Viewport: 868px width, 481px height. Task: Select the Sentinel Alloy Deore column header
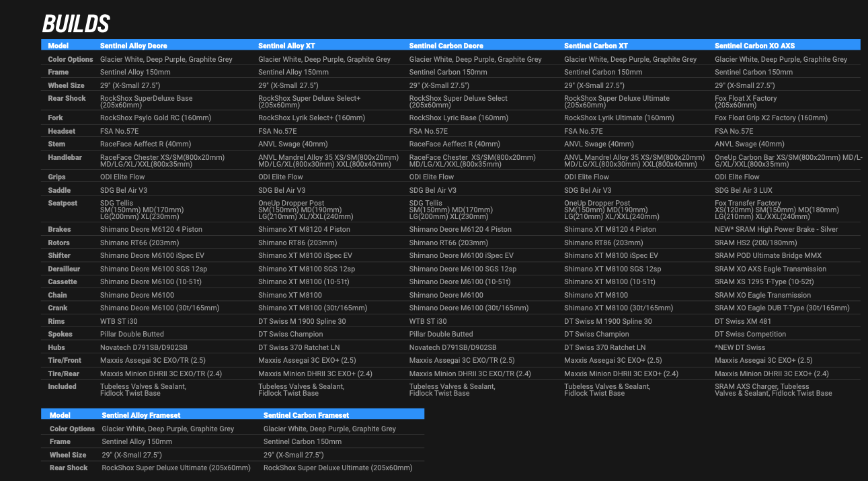coord(134,46)
